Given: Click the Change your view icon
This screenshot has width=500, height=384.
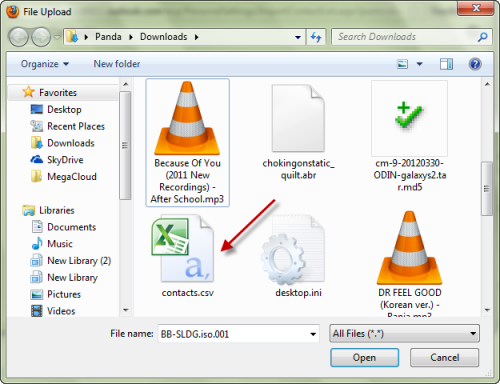Looking at the screenshot, I should coord(402,64).
